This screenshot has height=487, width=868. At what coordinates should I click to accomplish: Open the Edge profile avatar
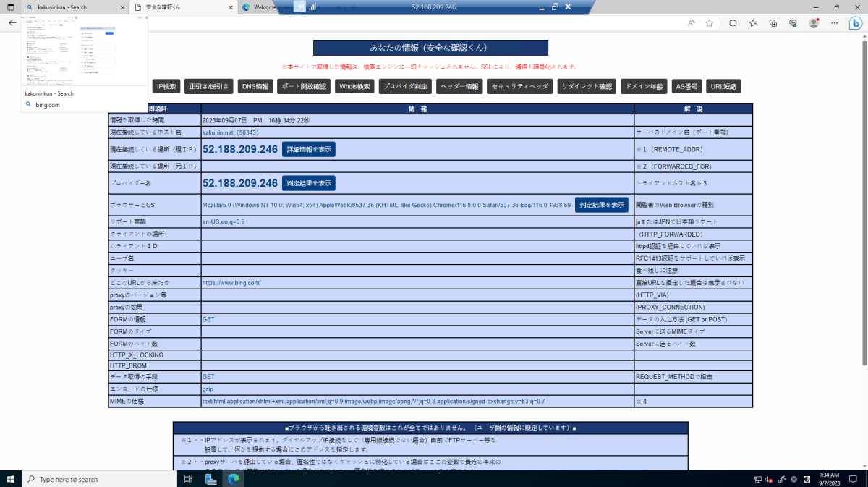point(814,23)
